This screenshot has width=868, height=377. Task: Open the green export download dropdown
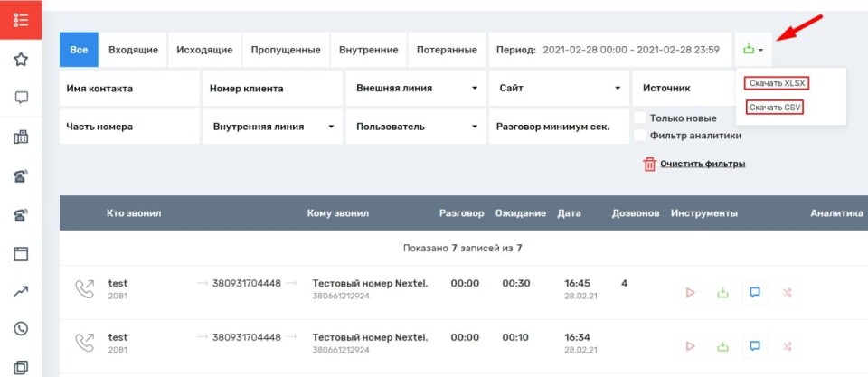click(753, 50)
